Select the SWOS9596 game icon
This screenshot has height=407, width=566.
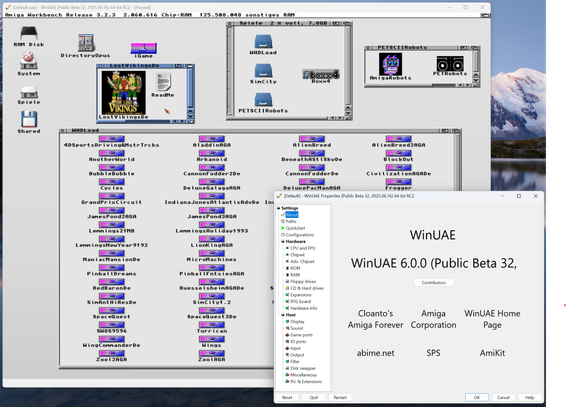112,325
